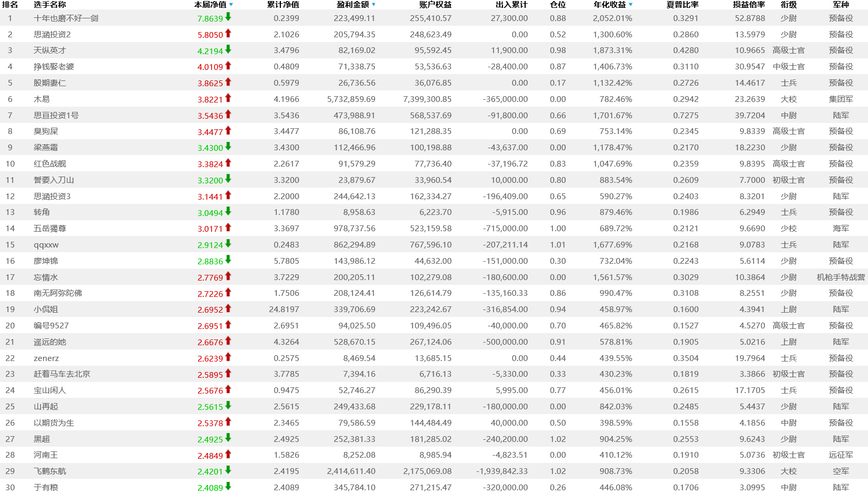Click green down arrow for 天纵英才
This screenshot has height=495, width=868.
tap(228, 49)
